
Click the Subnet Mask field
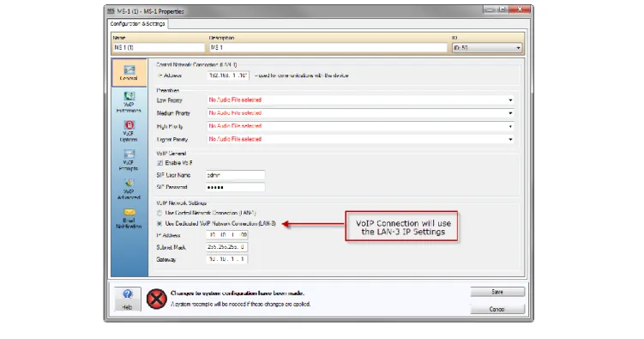227,247
